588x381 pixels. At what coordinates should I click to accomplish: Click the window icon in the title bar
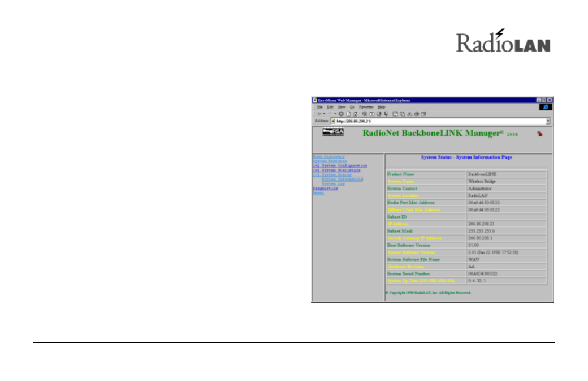315,100
